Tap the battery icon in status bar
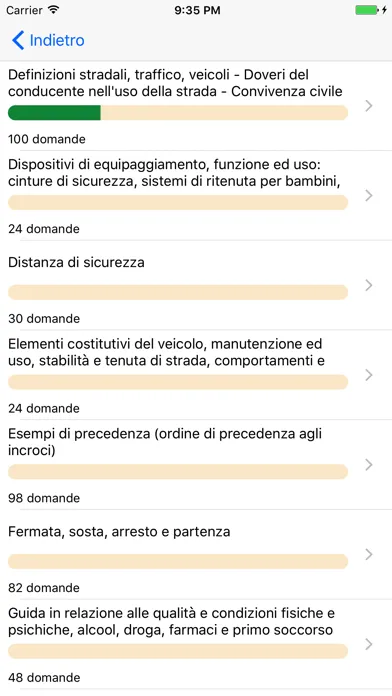The image size is (392, 696). point(367,10)
